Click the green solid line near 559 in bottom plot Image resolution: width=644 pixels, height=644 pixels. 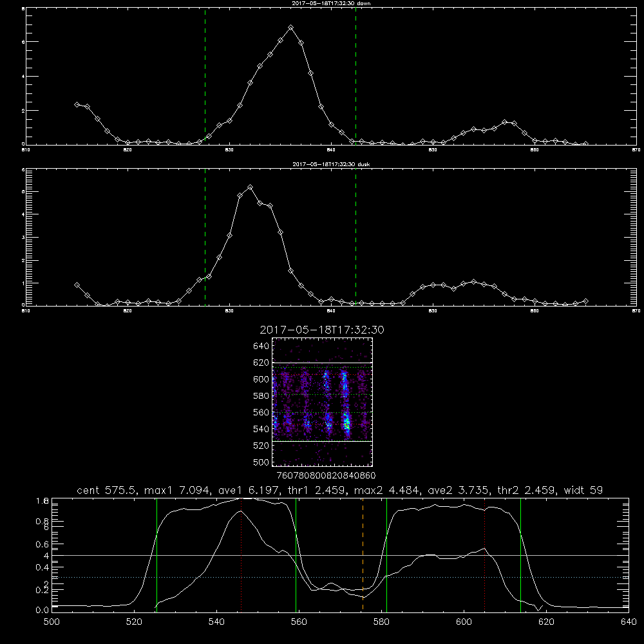(296, 554)
